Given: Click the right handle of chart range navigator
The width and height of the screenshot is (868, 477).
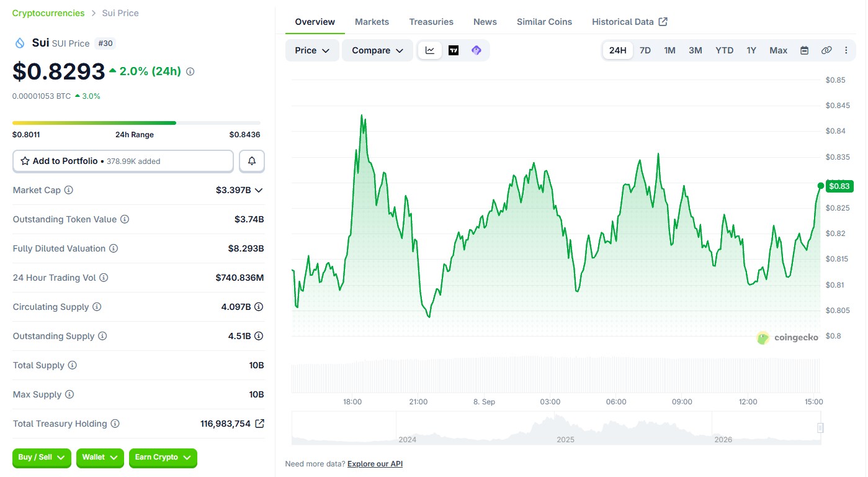Looking at the screenshot, I should (x=820, y=428).
